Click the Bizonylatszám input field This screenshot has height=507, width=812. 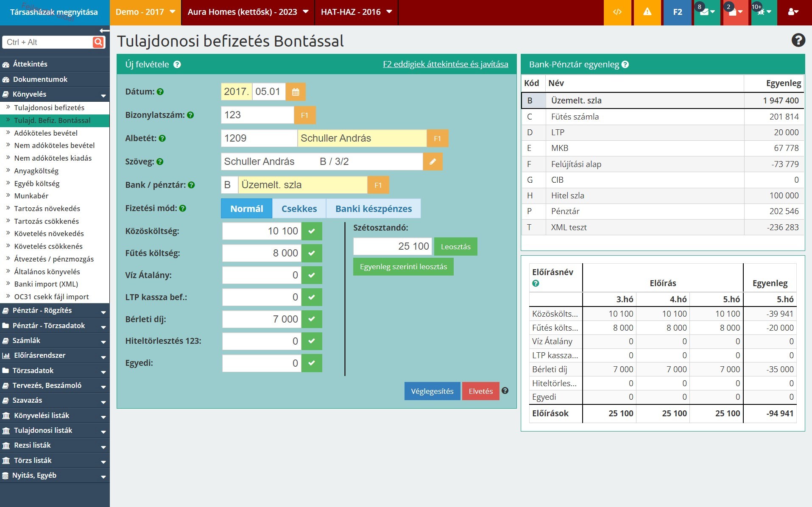(x=257, y=115)
